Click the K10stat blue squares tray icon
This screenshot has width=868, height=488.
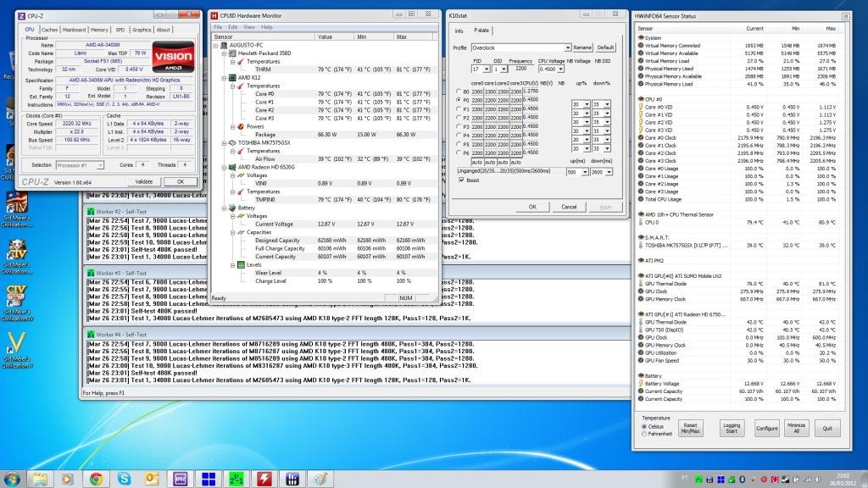721,480
